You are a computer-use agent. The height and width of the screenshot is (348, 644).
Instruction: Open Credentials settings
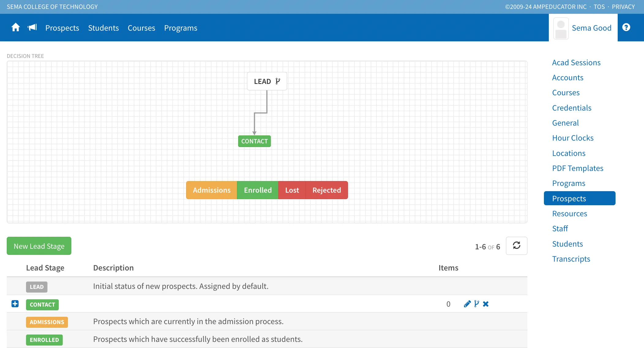tap(571, 108)
